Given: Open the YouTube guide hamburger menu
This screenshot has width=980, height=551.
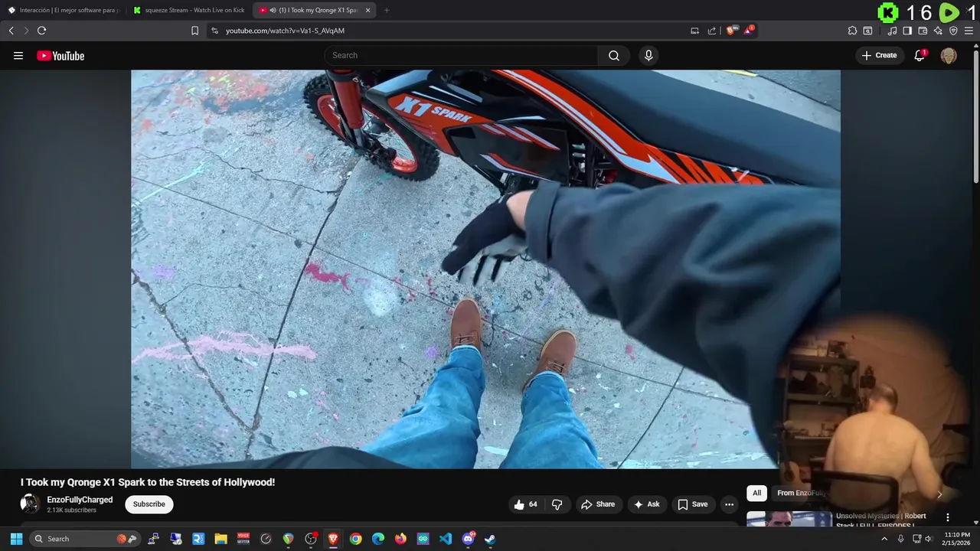Looking at the screenshot, I should pos(18,56).
